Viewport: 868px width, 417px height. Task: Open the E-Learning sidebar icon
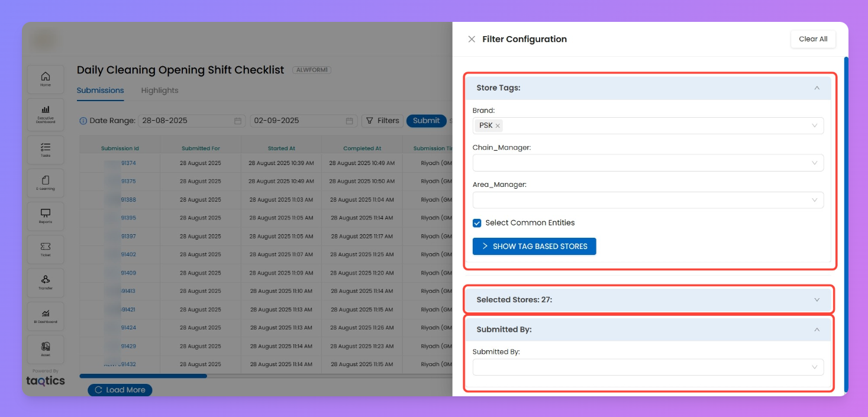[46, 182]
